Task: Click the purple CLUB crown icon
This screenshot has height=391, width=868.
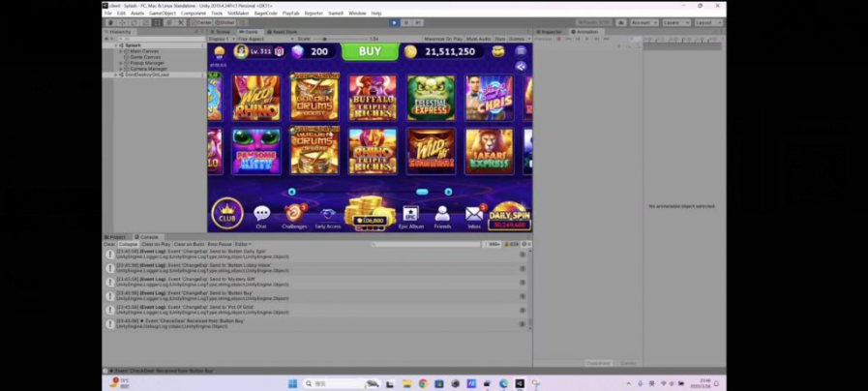Action: (226, 212)
